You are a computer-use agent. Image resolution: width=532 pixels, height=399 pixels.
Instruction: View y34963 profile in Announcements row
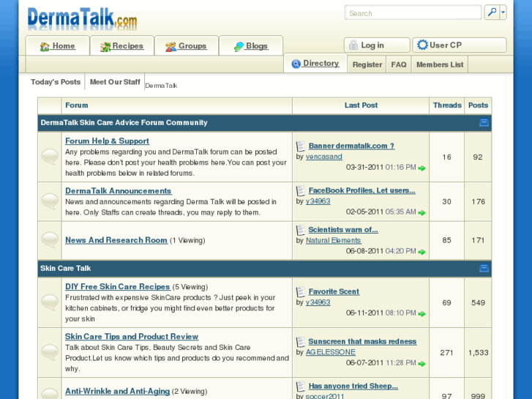[x=318, y=201]
